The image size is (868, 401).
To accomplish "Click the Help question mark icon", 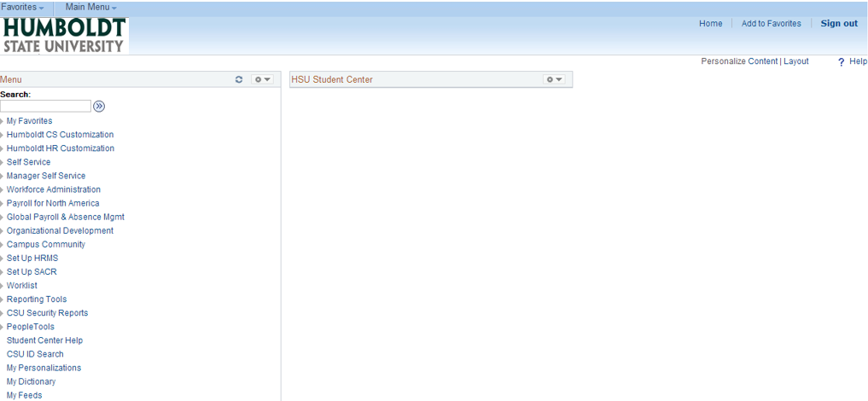I will coord(841,62).
